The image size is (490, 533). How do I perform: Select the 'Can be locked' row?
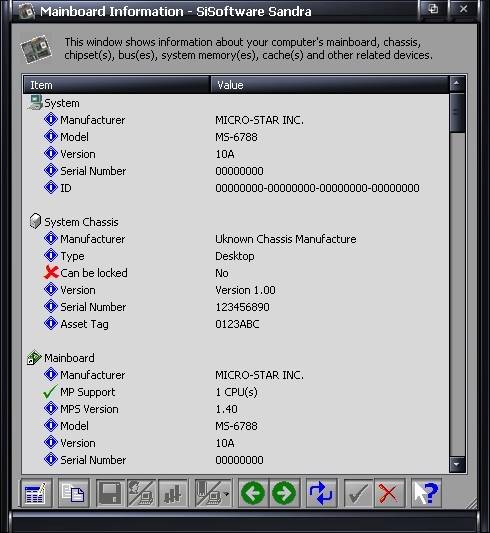[236, 273]
